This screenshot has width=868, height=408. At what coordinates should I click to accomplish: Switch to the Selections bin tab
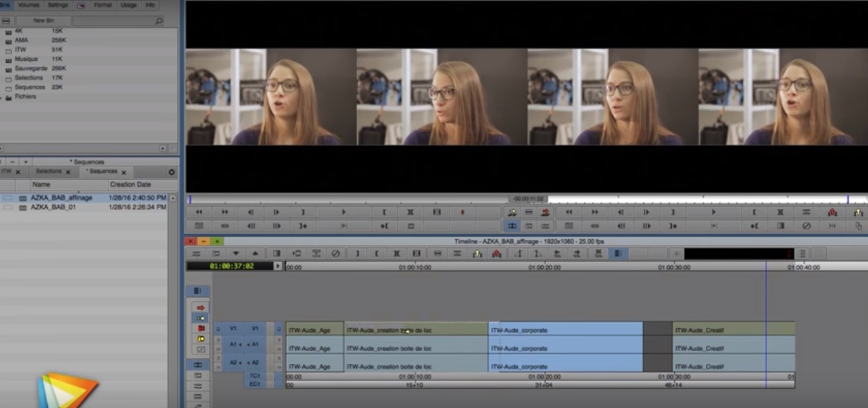point(49,171)
